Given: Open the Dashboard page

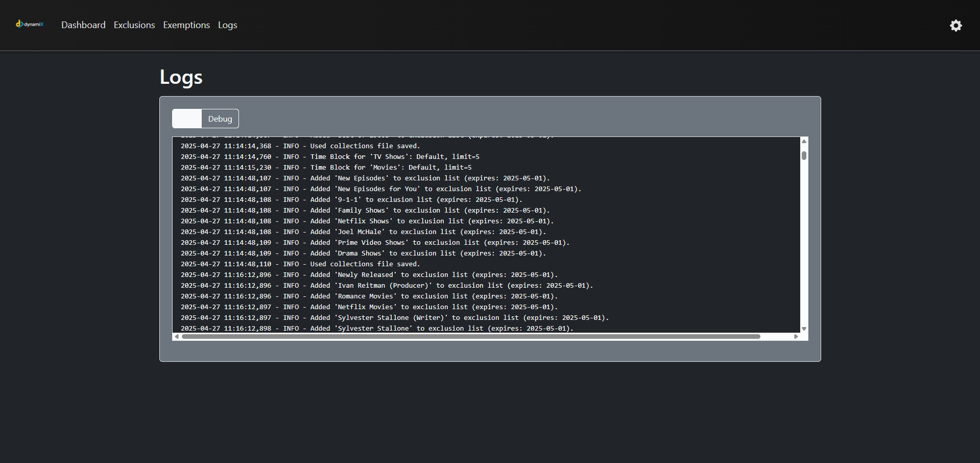Looking at the screenshot, I should (x=83, y=25).
